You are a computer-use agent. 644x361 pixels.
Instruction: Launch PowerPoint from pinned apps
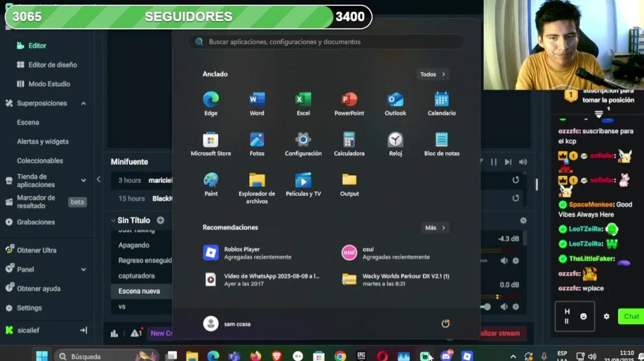coord(349,104)
